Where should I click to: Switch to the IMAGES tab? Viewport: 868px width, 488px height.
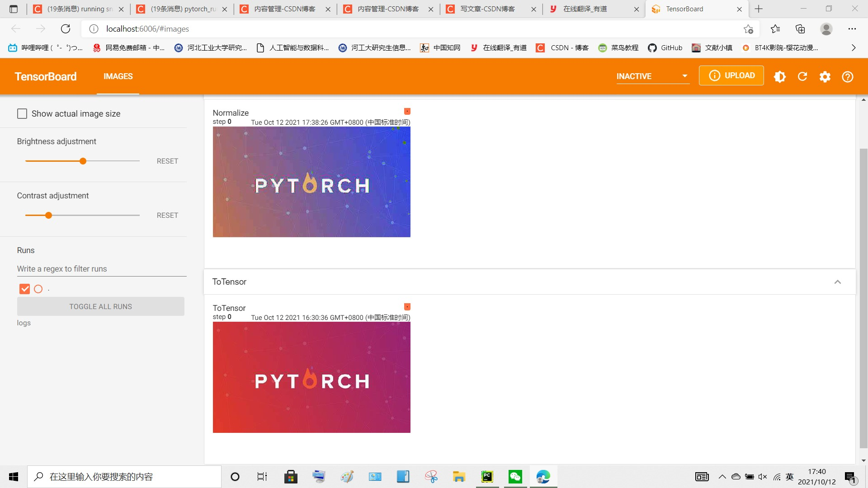click(x=118, y=76)
